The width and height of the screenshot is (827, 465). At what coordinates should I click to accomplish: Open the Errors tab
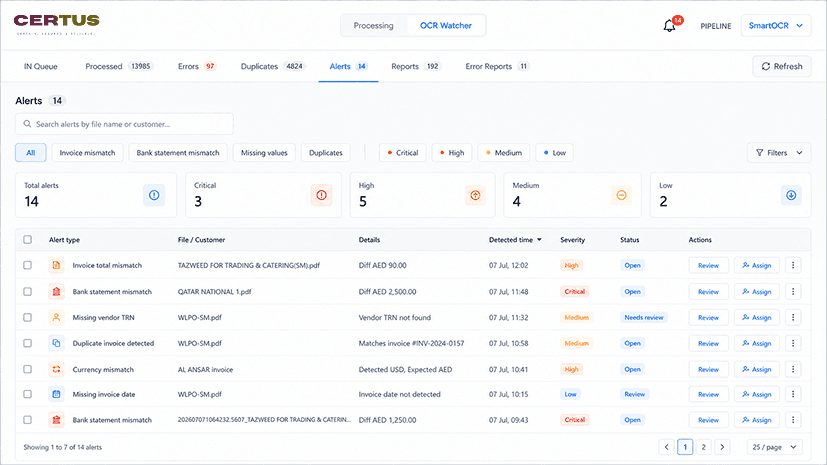(197, 66)
